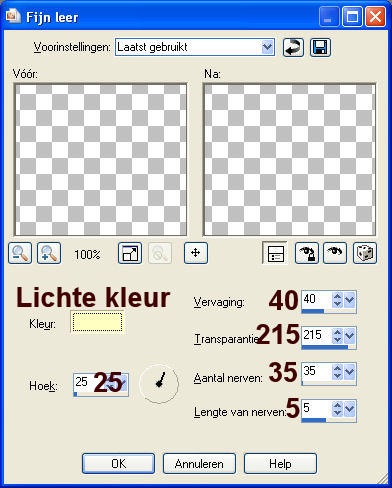
Task: Maximize the Fijn leer dialog window
Action: (352, 16)
